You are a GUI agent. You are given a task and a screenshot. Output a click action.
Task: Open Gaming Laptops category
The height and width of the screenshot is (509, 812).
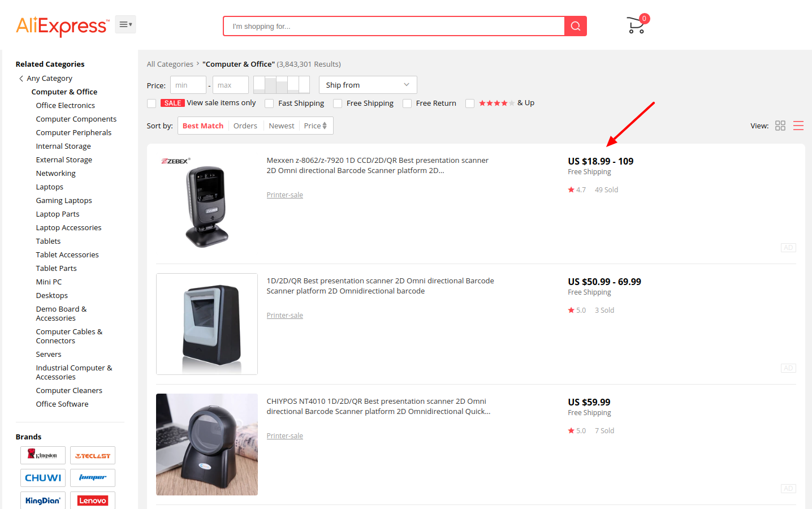pyautogui.click(x=64, y=201)
